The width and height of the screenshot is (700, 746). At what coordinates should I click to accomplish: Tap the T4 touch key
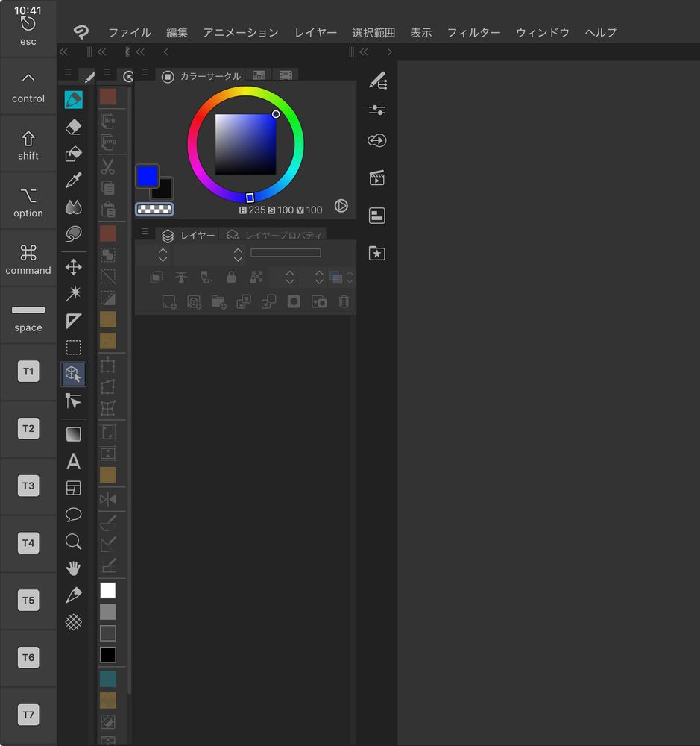tap(28, 543)
